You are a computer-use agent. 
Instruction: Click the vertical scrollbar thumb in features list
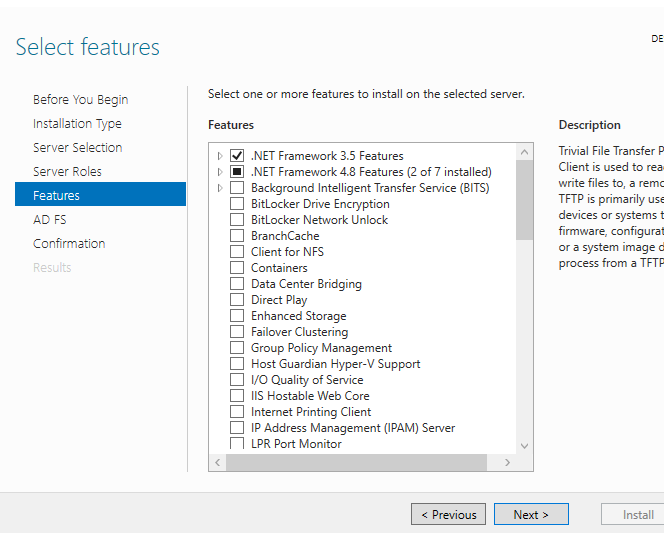524,200
